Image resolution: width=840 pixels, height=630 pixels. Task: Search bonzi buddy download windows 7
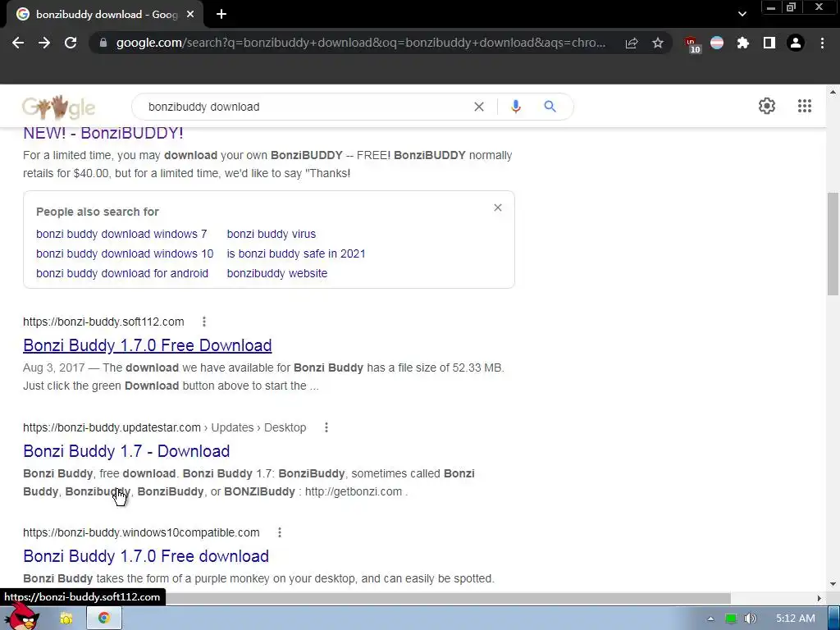coord(121,234)
